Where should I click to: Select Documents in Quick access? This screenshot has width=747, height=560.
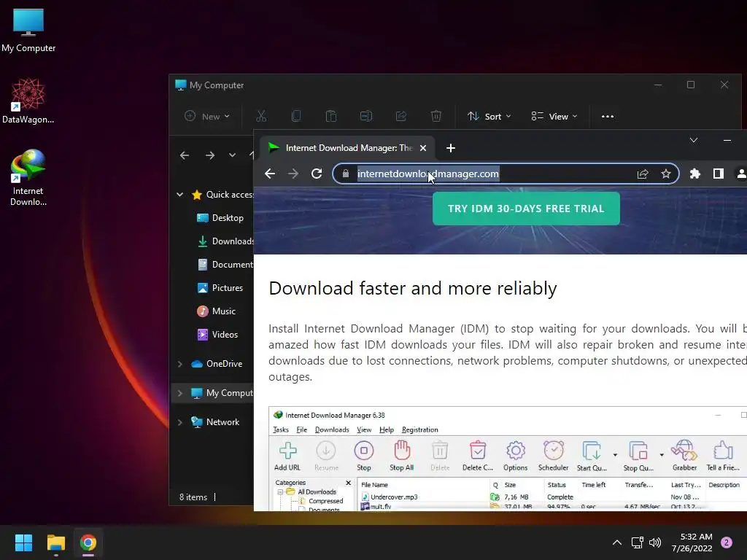225,264
